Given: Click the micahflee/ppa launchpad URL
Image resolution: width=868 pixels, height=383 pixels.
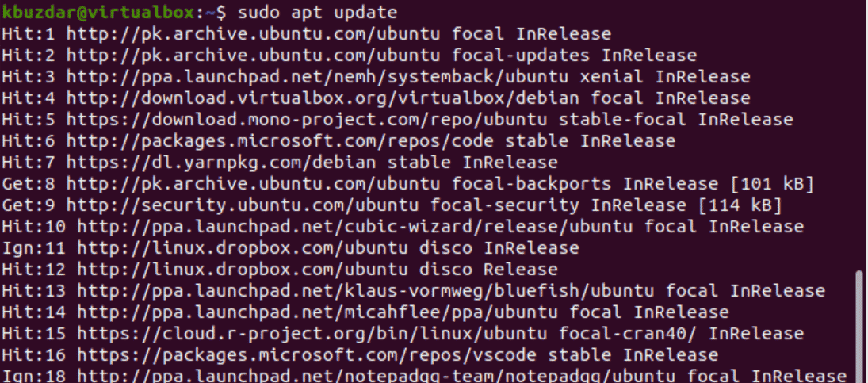Looking at the screenshot, I should pyautogui.click(x=317, y=312).
